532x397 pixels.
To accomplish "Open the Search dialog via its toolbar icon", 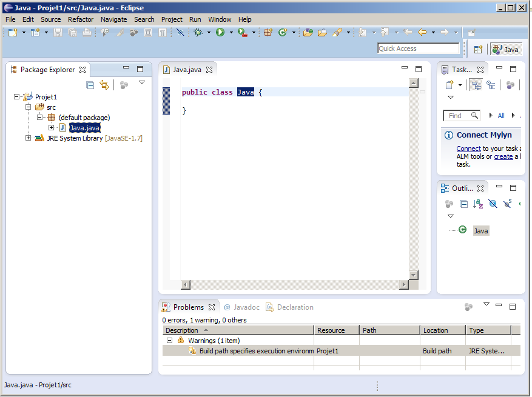I will point(337,32).
